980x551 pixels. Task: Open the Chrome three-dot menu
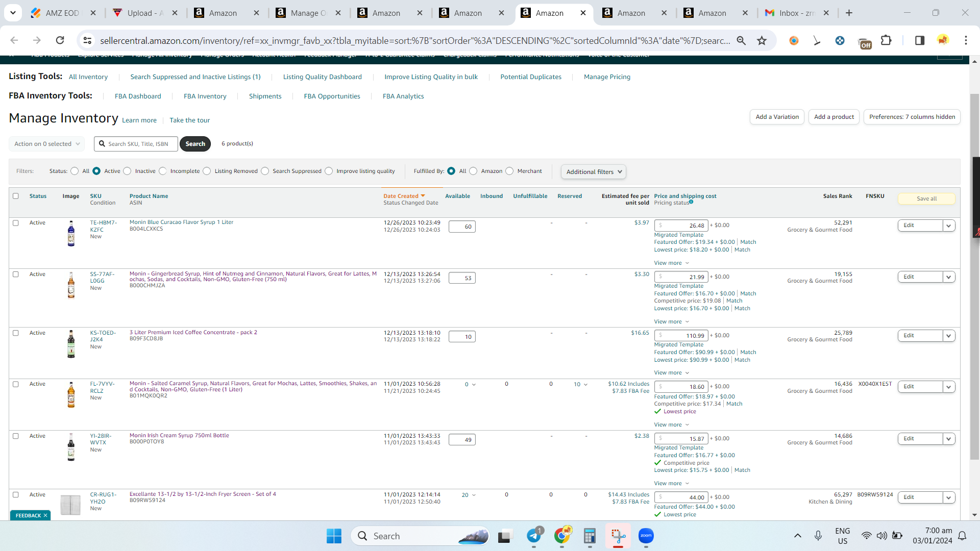point(966,40)
